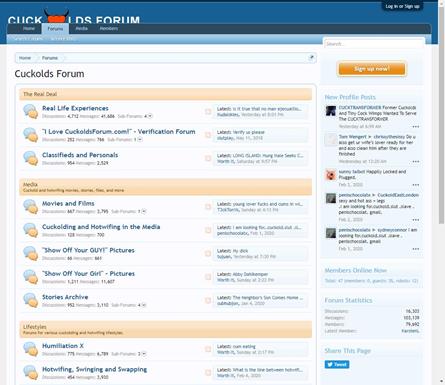Open RSS feed icon for Stories Archive
Screen dimensions: 445x385
coord(208,300)
